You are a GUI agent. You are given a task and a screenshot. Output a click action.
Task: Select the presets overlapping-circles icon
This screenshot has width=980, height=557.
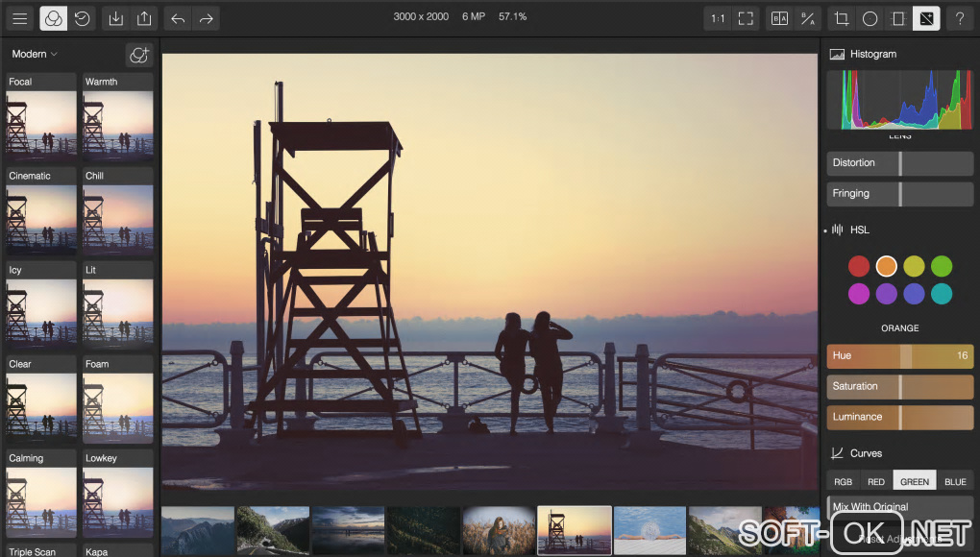(53, 19)
